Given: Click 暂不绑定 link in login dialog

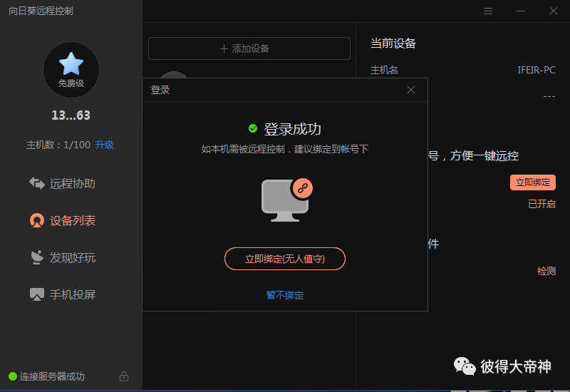Looking at the screenshot, I should click(284, 295).
